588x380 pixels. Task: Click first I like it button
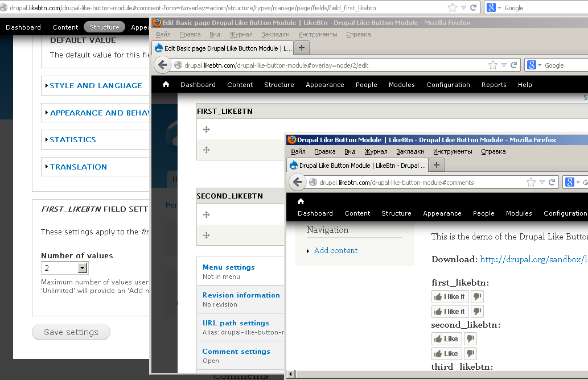450,297
